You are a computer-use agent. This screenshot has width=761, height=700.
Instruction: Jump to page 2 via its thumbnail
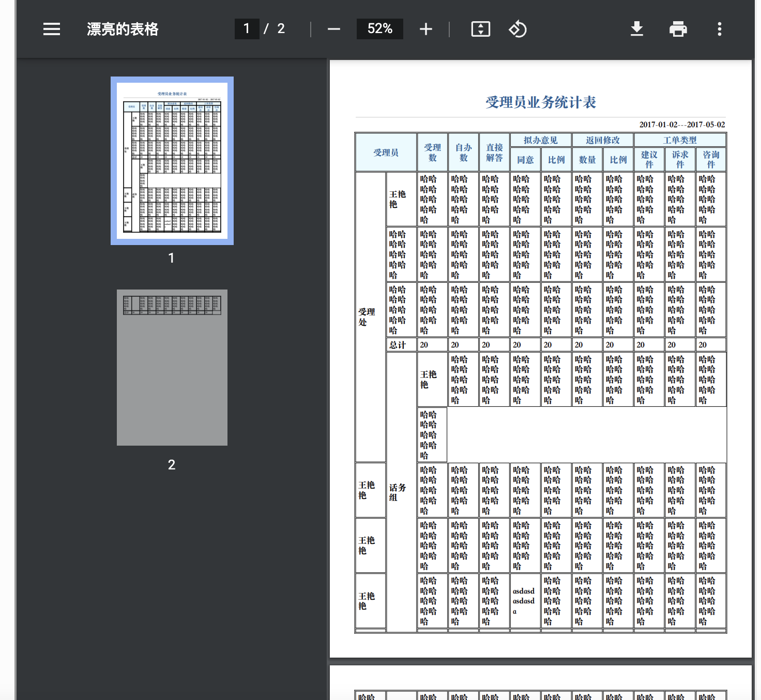pos(172,367)
